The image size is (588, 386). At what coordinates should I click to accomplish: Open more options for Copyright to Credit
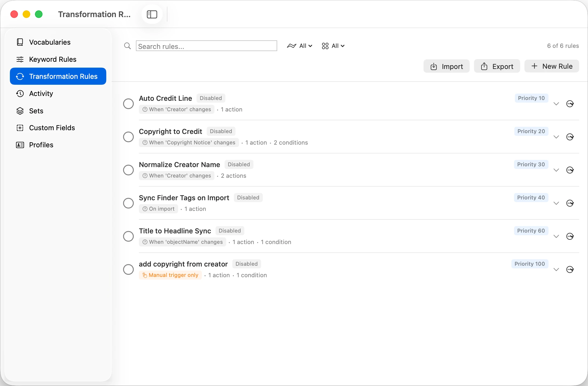pos(570,137)
